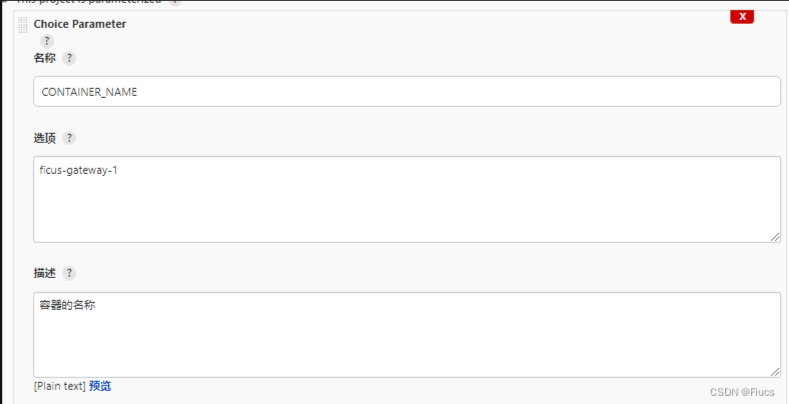The height and width of the screenshot is (404, 789).
Task: Click the Choice Parameter heading
Action: click(80, 24)
